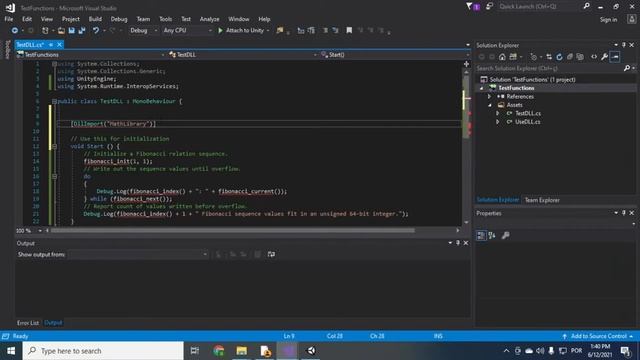Viewport: 640px width, 360px height.
Task: Open the TestDLL type navigation dropdown
Action: pos(315,55)
